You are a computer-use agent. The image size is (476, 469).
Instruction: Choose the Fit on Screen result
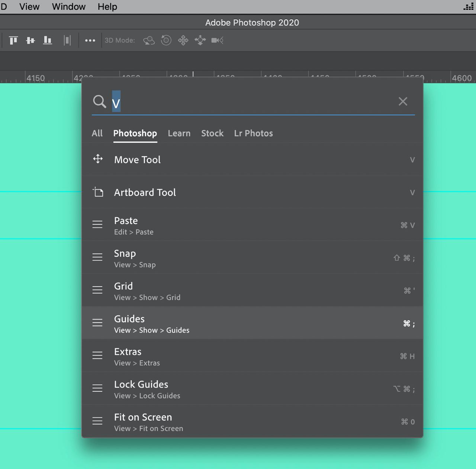click(253, 421)
